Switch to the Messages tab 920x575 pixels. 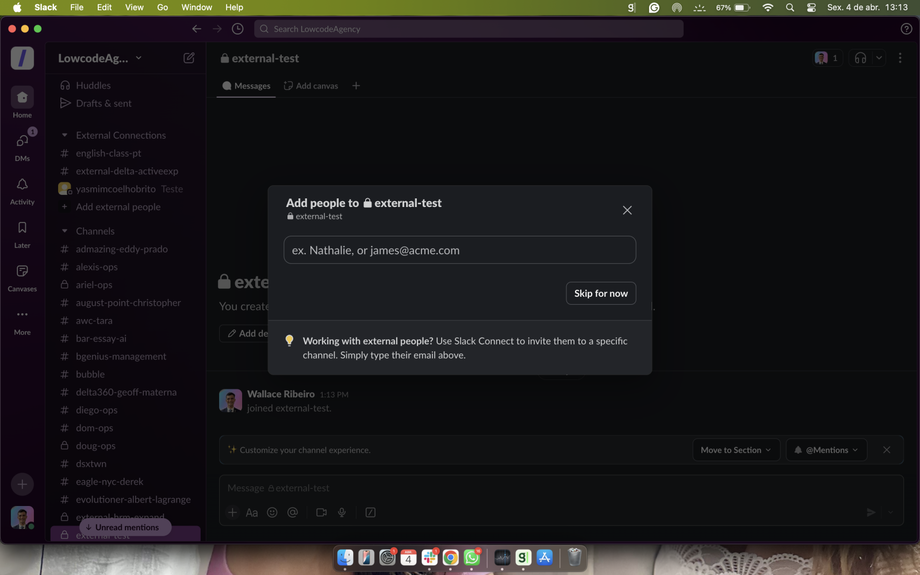pyautogui.click(x=246, y=86)
